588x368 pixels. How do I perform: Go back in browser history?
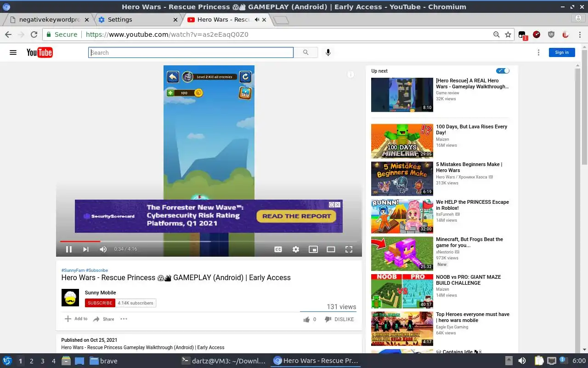point(8,34)
